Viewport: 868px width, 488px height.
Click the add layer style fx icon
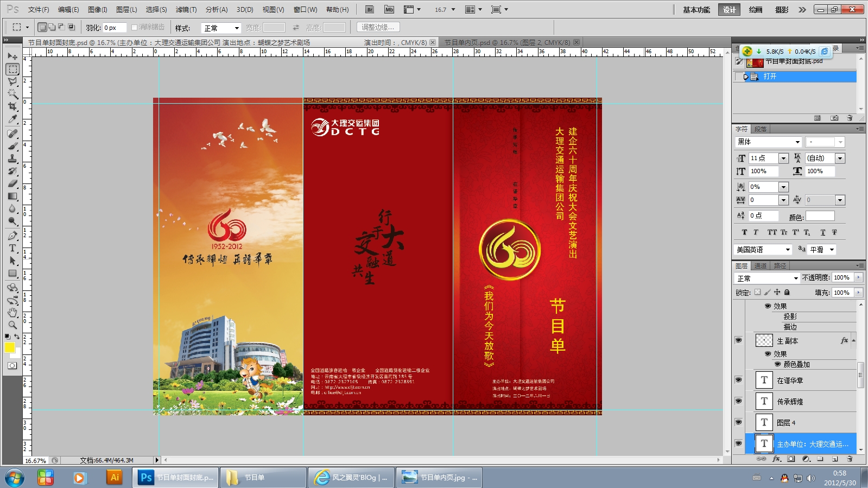tap(776, 459)
